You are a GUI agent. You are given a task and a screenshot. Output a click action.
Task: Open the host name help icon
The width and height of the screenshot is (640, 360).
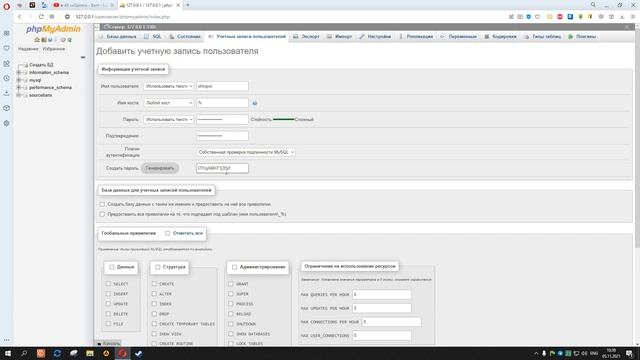255,103
